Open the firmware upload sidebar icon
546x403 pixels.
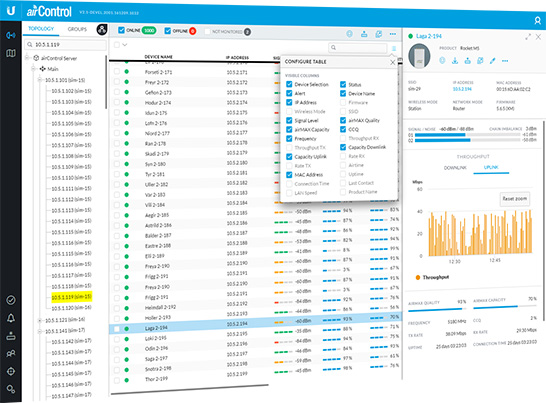(x=11, y=336)
